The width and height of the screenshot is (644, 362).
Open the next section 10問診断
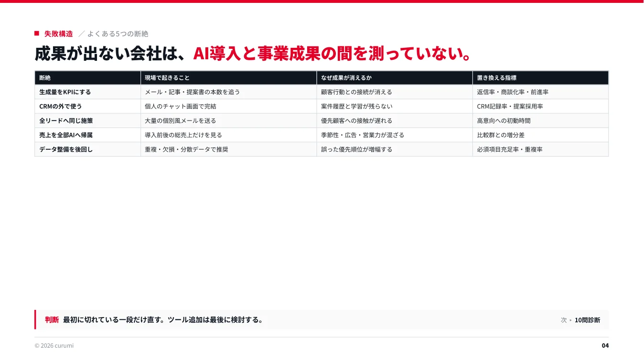pyautogui.click(x=588, y=320)
